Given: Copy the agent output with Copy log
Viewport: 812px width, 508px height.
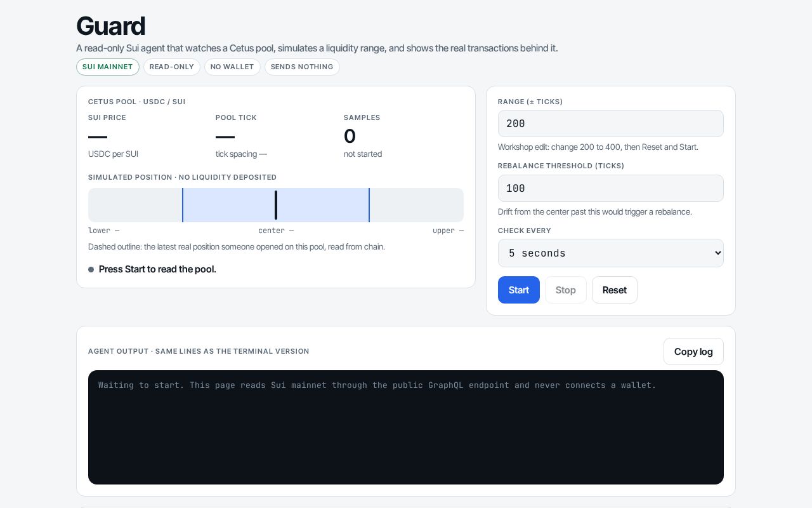Looking at the screenshot, I should 693,351.
